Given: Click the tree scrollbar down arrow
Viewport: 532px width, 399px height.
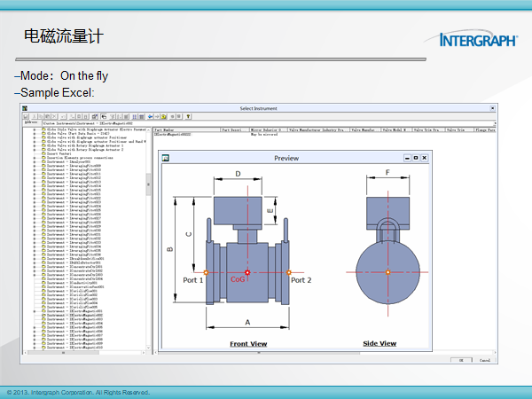Looking at the screenshot, I should (x=148, y=348).
